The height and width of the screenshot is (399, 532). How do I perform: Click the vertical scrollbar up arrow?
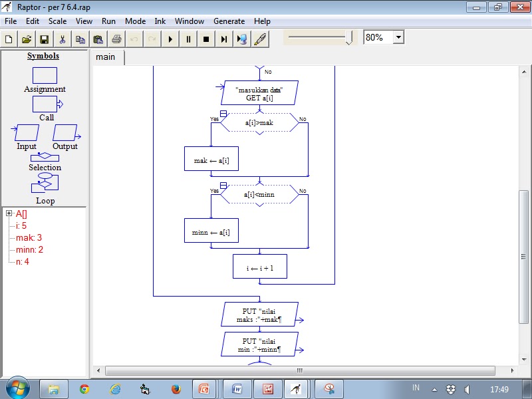coord(524,72)
